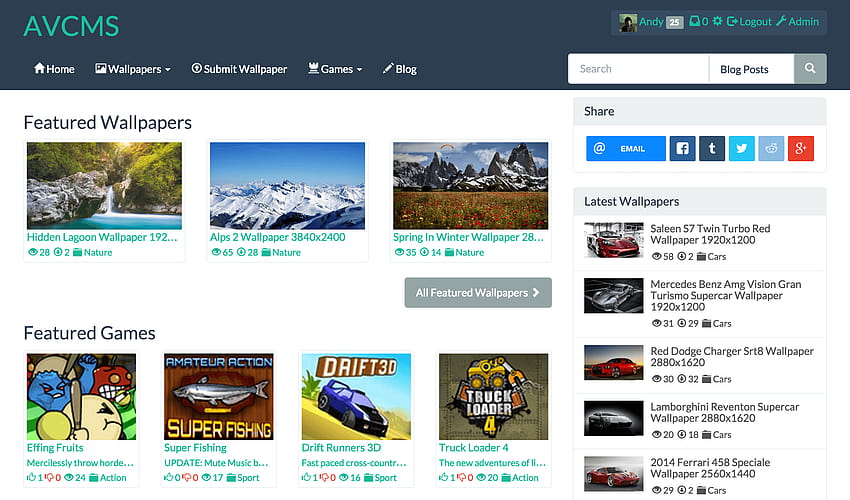Open Effing Fruits game thumbnail
The height and width of the screenshot is (500, 850).
pos(81,396)
